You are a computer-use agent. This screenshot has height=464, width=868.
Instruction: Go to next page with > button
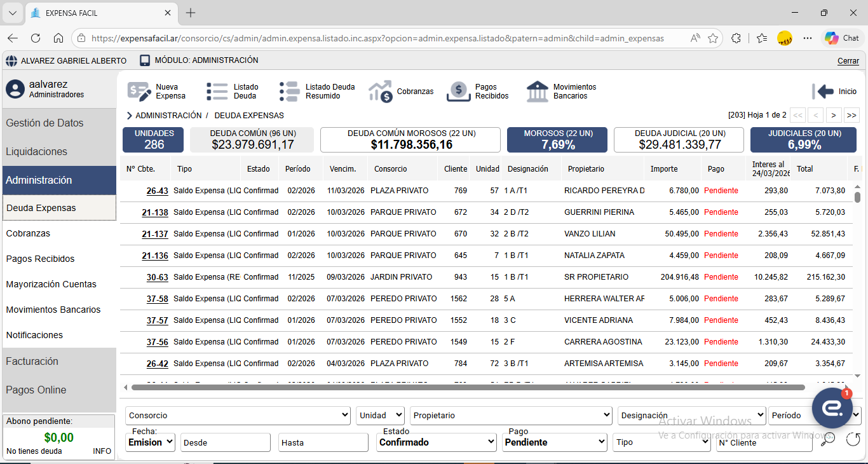tap(833, 115)
